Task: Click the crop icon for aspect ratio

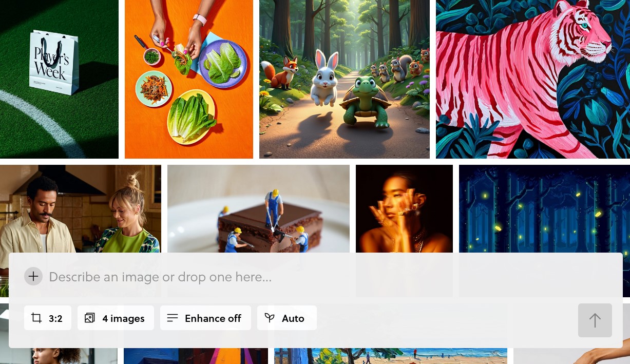Action: 36,318
